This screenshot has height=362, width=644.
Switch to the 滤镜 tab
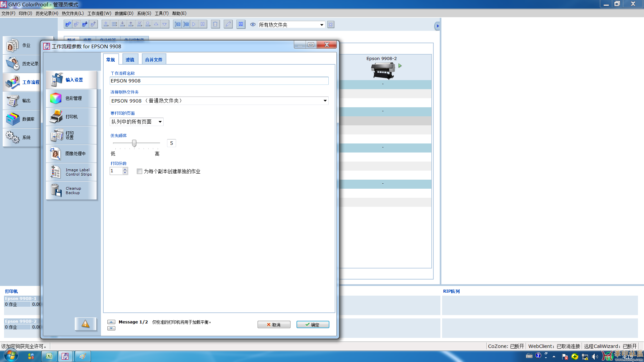[x=130, y=59]
